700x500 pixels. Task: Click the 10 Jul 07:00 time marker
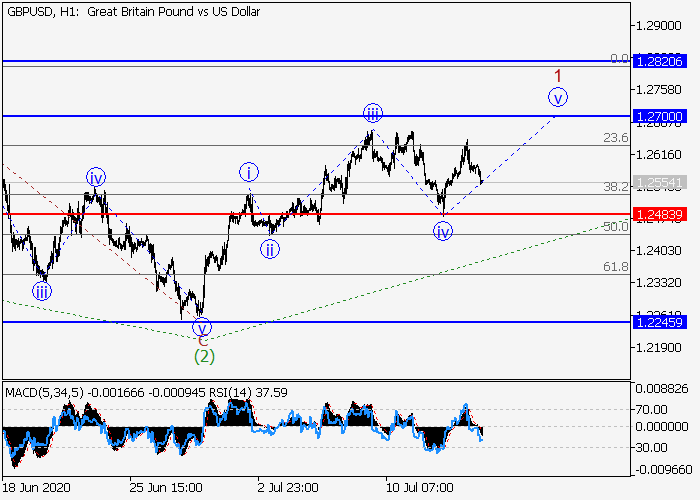coord(419,488)
